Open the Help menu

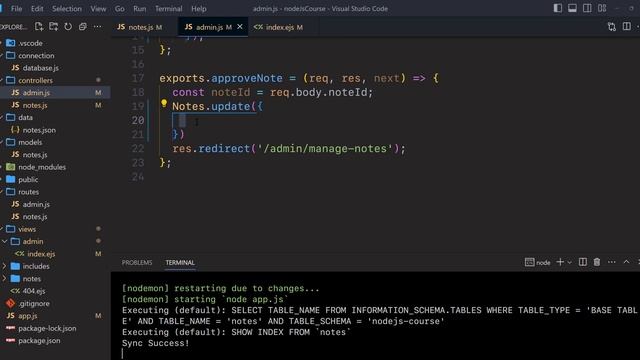point(199,9)
